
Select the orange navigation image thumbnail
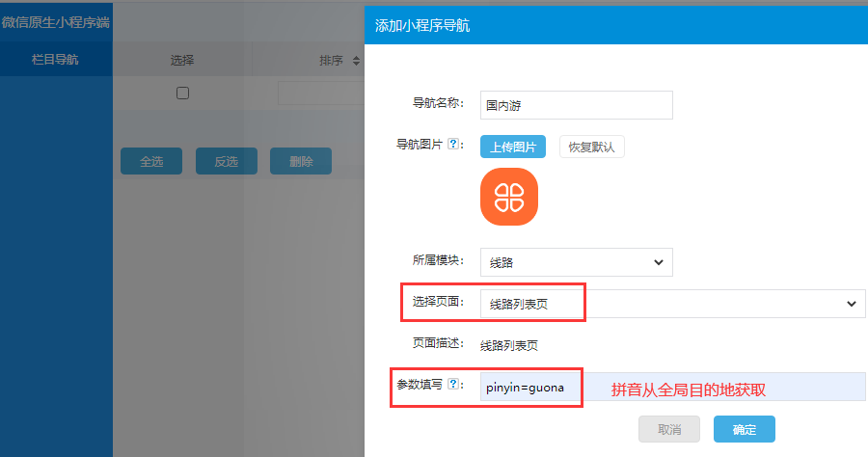[x=508, y=197]
